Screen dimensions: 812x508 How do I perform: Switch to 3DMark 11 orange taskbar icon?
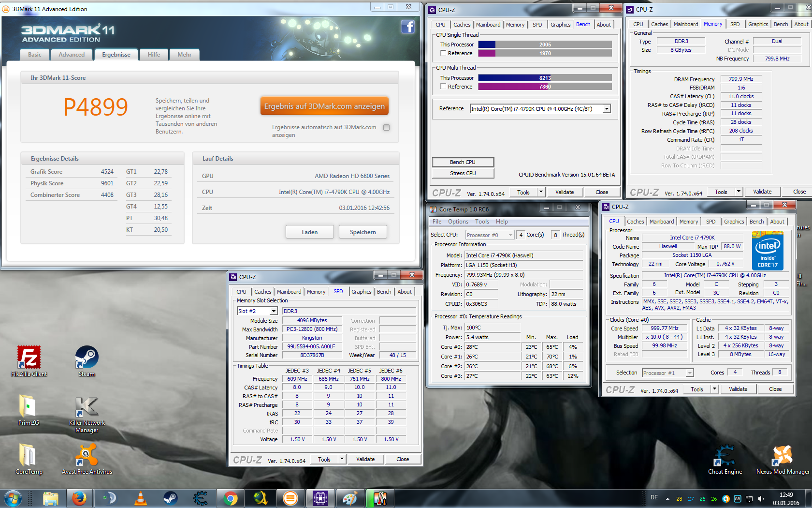290,498
